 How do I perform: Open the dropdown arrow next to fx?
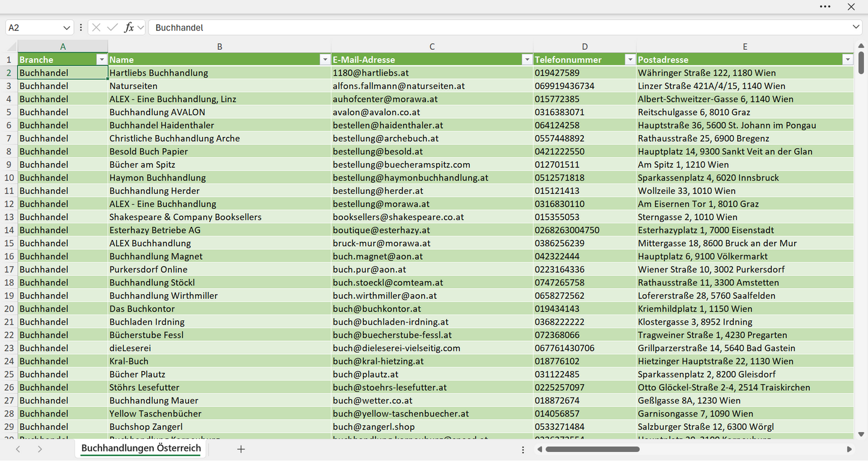click(141, 28)
